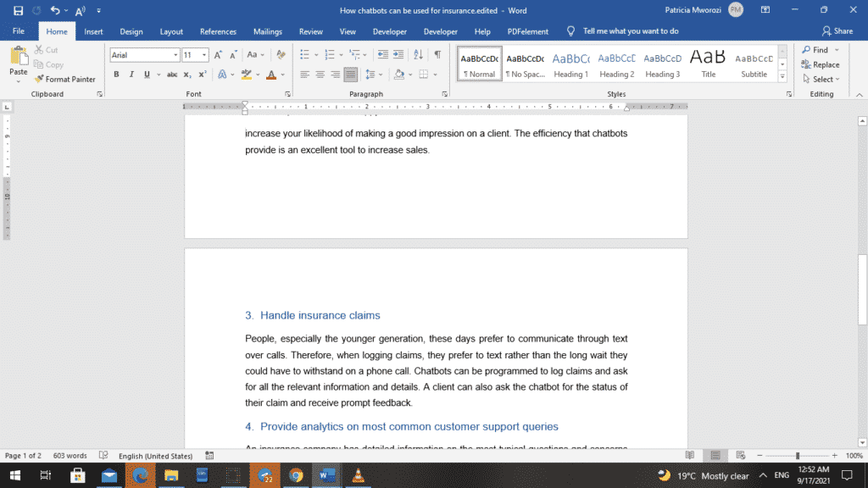Open the PDFelement ribbon tab
868x488 pixels.
click(x=527, y=31)
